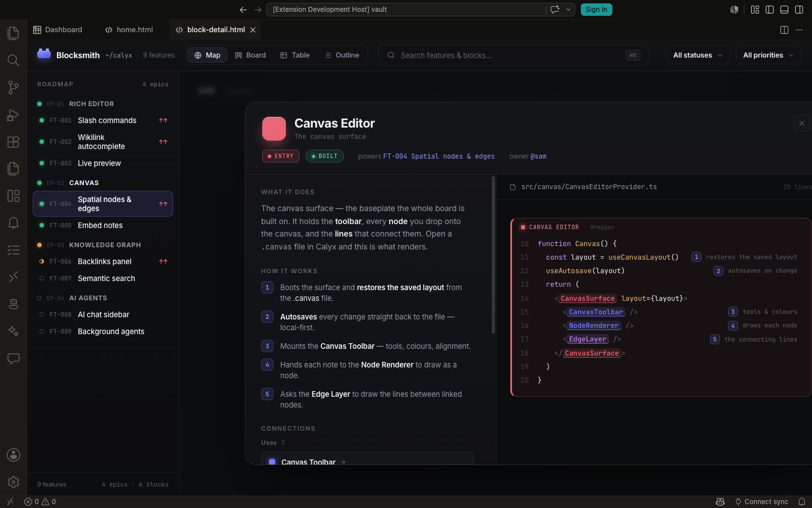Open the All priorities dropdown

coord(769,55)
